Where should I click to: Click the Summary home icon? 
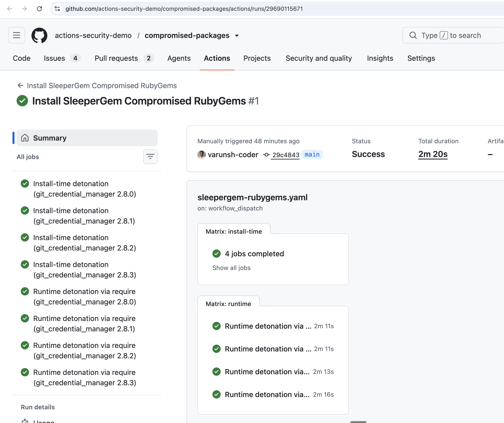click(25, 138)
